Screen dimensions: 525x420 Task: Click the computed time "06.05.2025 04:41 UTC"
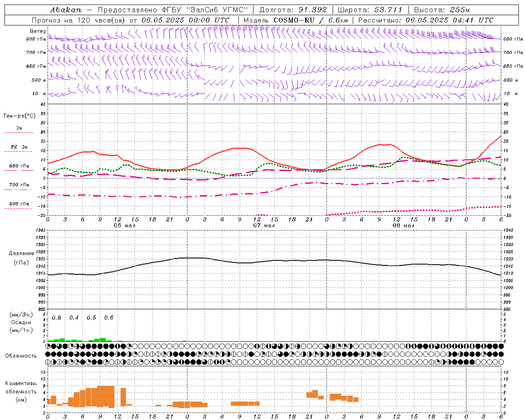tap(450, 20)
